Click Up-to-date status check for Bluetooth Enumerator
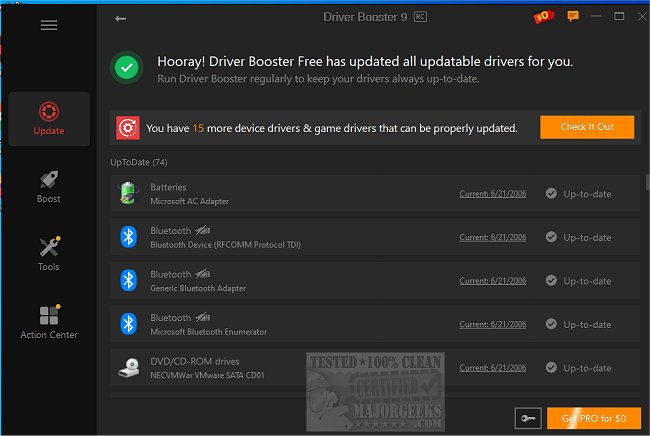This screenshot has height=436, width=650. pos(551,324)
